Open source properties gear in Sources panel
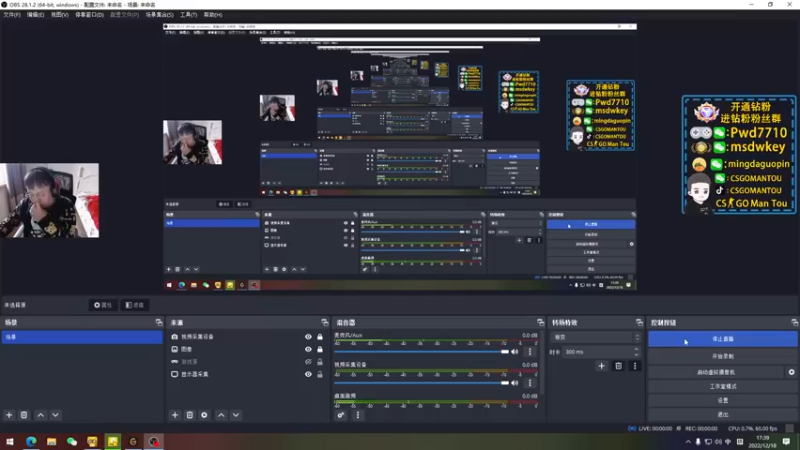This screenshot has height=450, width=800. 205,415
